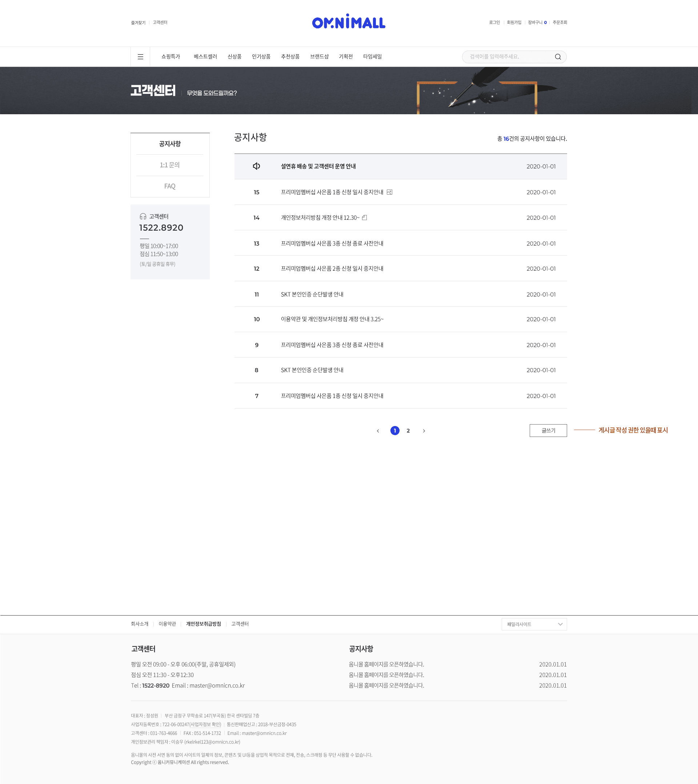
Task: Select the 1:1 문의 sidebar menu
Action: [x=169, y=165]
